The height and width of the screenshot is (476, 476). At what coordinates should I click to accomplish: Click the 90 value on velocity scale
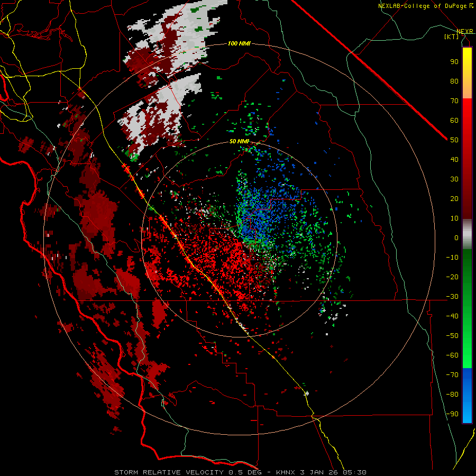tap(454, 62)
